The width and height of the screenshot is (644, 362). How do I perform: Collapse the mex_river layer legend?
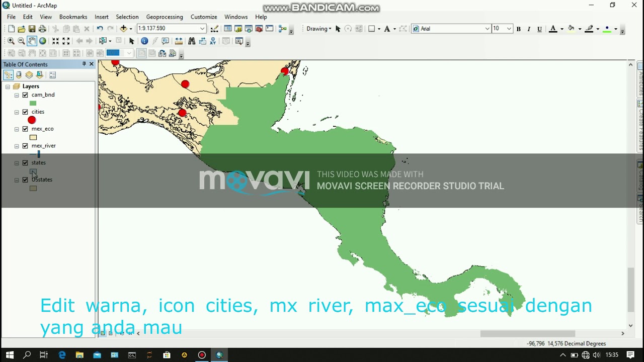click(17, 146)
